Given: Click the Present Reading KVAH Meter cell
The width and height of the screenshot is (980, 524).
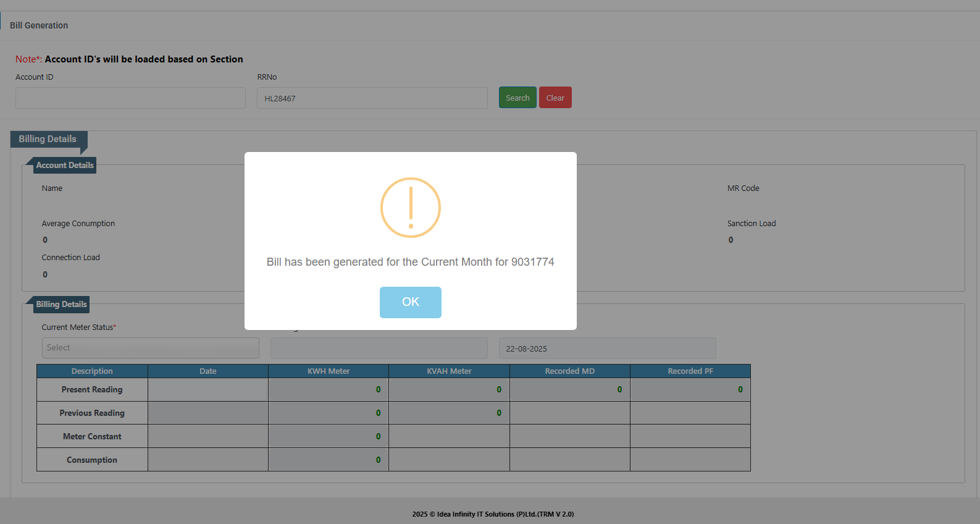Looking at the screenshot, I should coord(449,390).
